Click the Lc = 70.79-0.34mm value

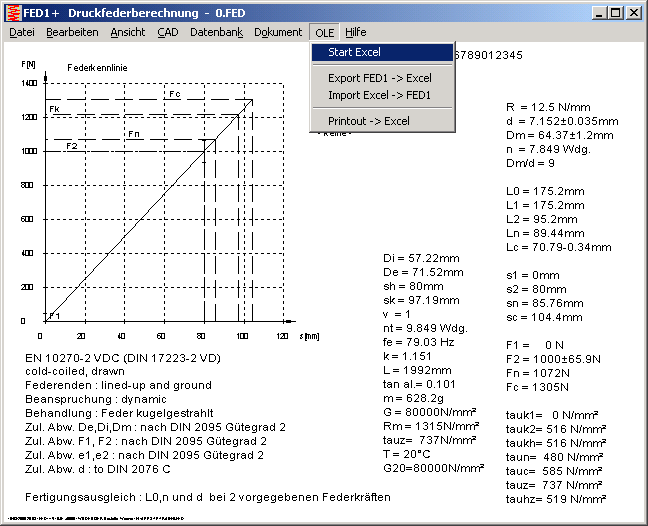click(x=559, y=248)
